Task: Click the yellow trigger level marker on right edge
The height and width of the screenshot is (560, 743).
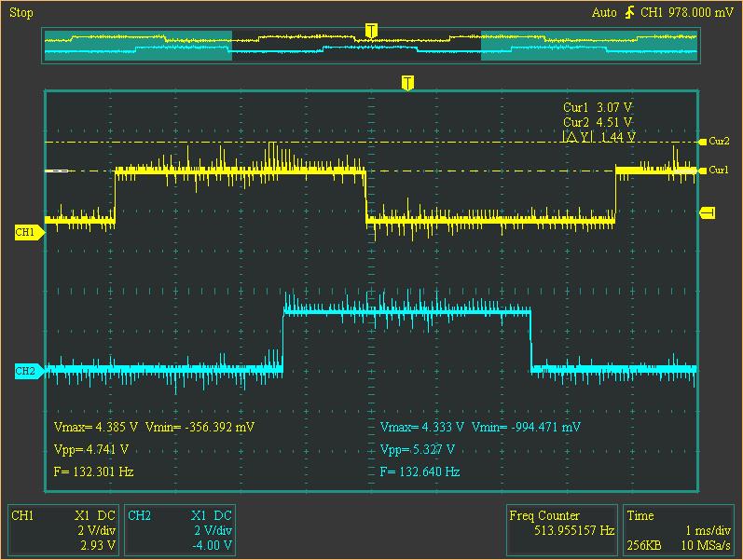Action: pyautogui.click(x=707, y=213)
